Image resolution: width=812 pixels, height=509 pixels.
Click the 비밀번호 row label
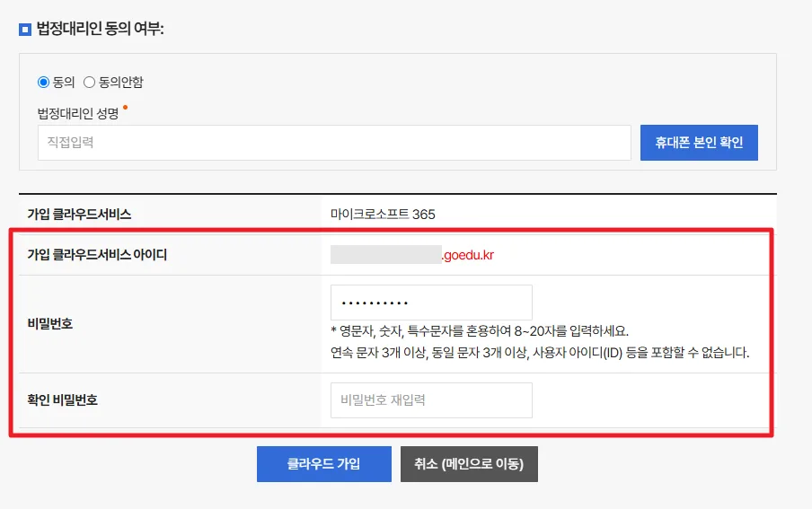(50, 324)
